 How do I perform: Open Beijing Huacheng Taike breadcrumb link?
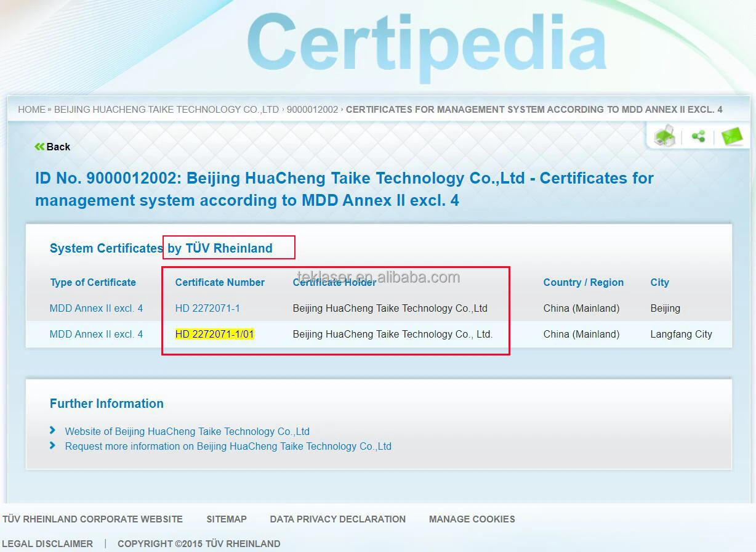(x=166, y=110)
